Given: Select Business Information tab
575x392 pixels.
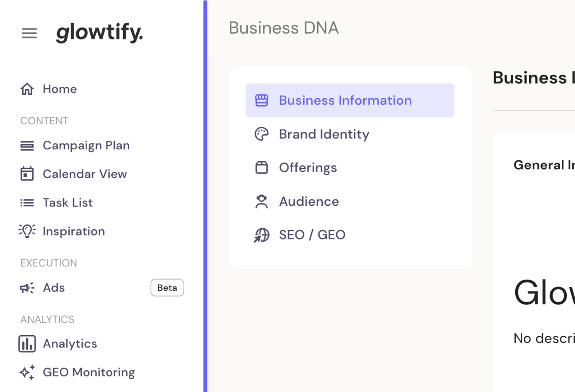Looking at the screenshot, I should pos(350,101).
